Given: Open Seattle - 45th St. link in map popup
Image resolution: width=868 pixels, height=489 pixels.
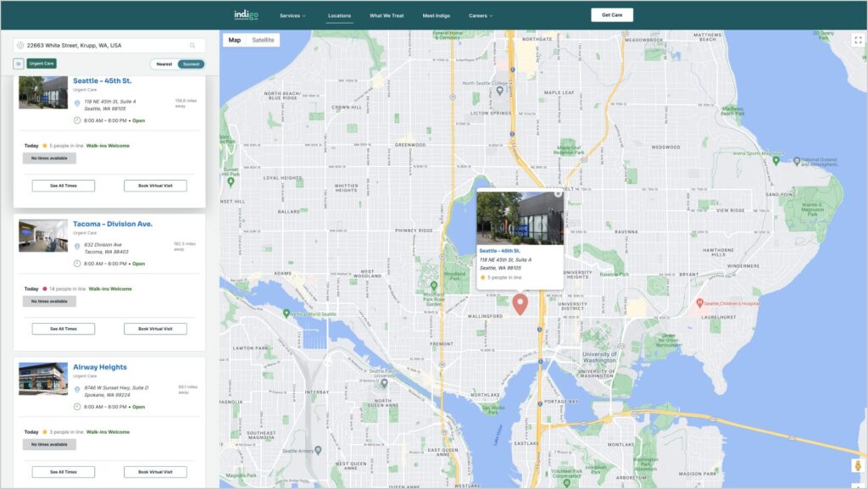Looking at the screenshot, I should [499, 251].
